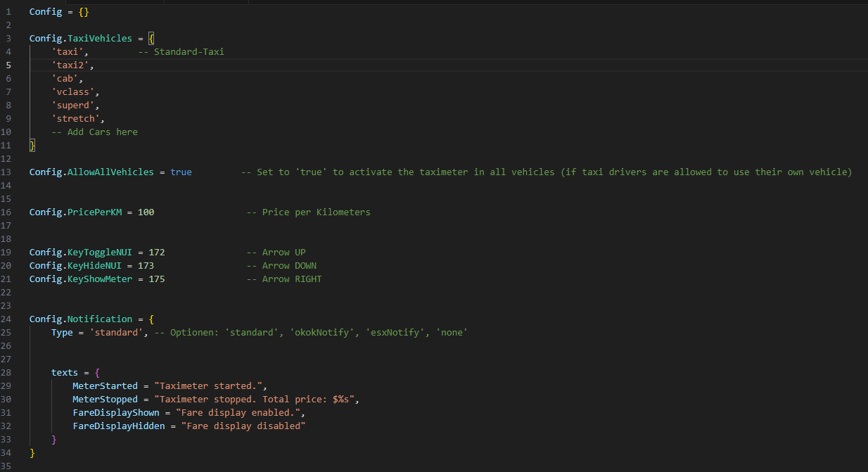
Task: Click line number 28 in the gutter
Action: coord(8,373)
